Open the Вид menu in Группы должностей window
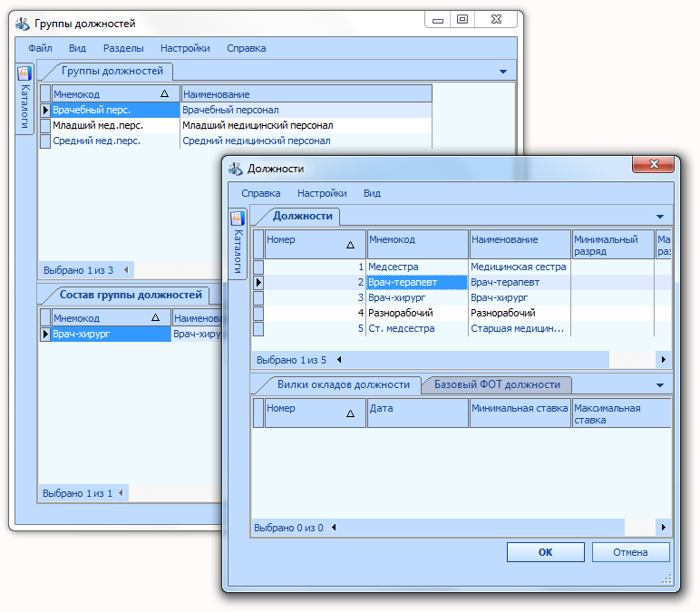The height and width of the screenshot is (612, 700). [77, 48]
